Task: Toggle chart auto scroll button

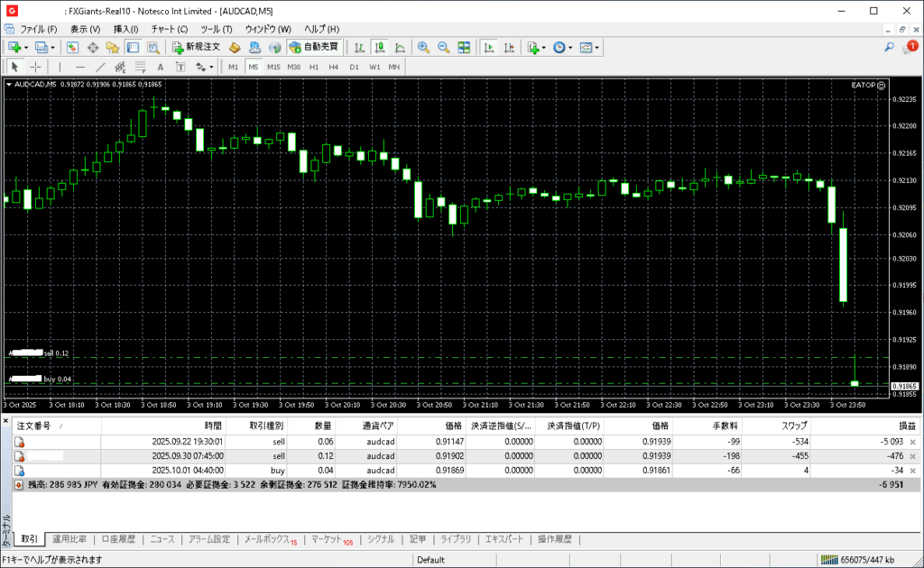Action: [x=488, y=47]
